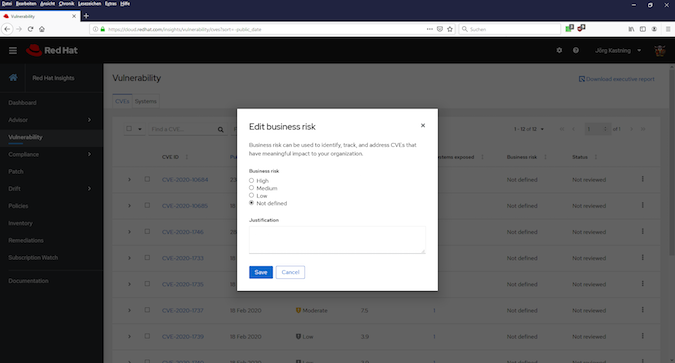Click the Red Hat logo

point(52,50)
